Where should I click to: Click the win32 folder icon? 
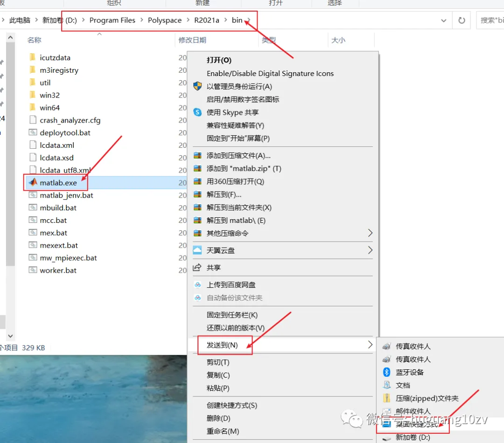click(x=33, y=95)
